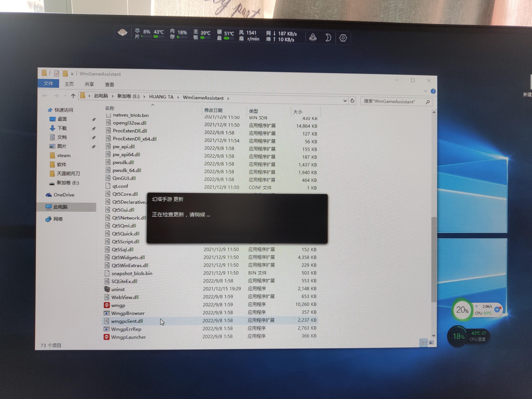This screenshot has height=399, width=532.
Task: Click HUANG TA in the breadcrumb path
Action: pyautogui.click(x=161, y=97)
